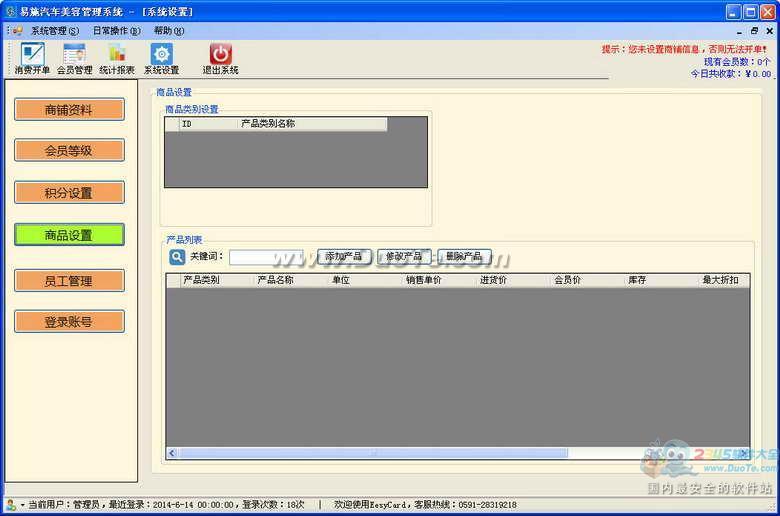Click the 退出系统 power icon
Image resolution: width=780 pixels, height=516 pixels.
(221, 54)
